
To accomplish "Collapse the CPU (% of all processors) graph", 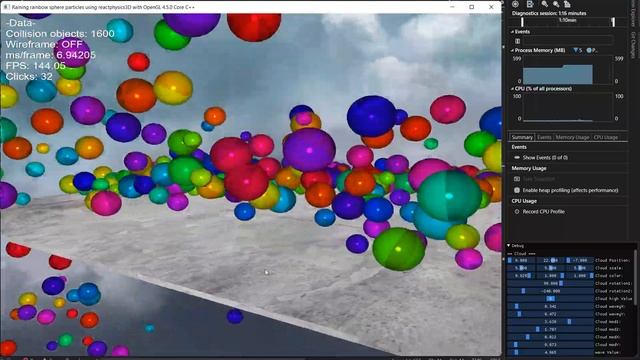I will click(x=512, y=89).
